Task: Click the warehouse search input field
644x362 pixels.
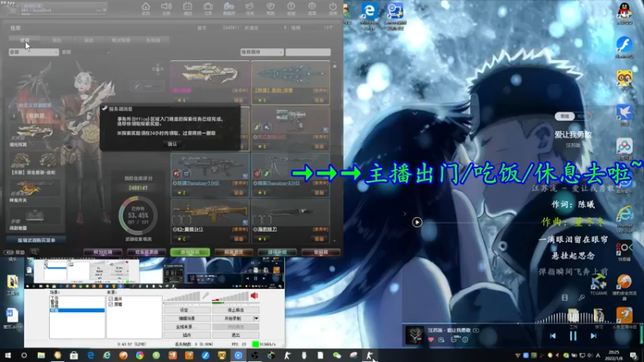Action: 308,52
